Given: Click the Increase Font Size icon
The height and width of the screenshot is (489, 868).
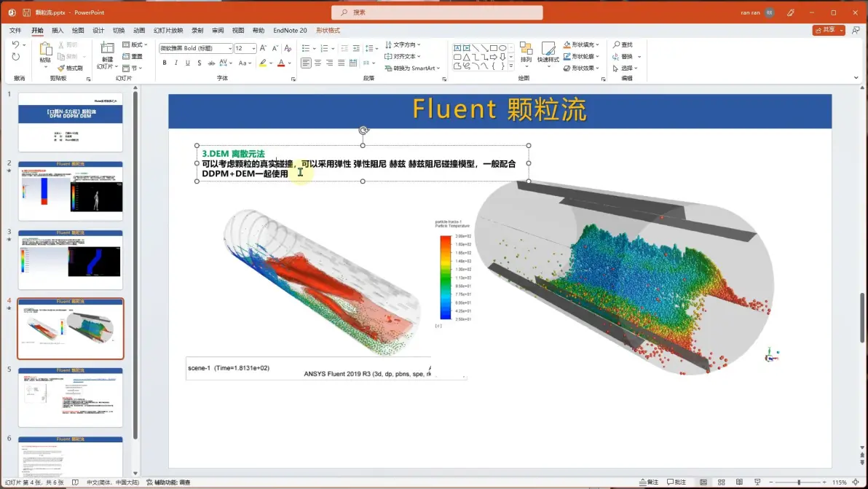Looking at the screenshot, I should click(263, 48).
